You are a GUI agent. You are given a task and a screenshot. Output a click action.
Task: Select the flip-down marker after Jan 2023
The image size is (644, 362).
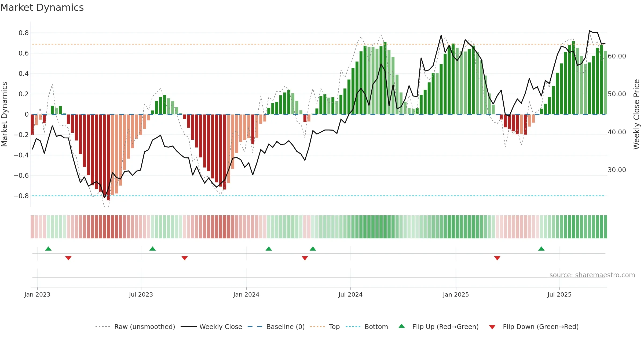point(68,258)
